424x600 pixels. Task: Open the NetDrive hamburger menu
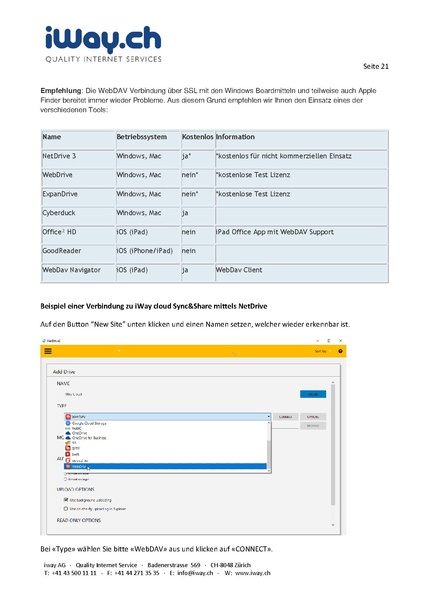pos(48,351)
